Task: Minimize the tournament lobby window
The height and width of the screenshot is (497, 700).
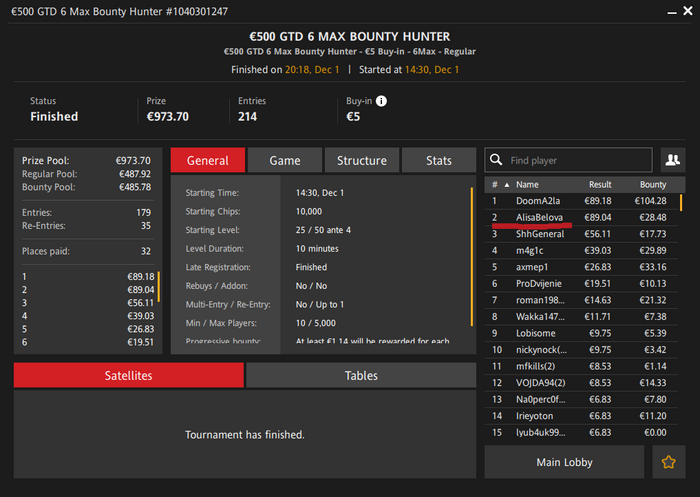Action: click(672, 13)
